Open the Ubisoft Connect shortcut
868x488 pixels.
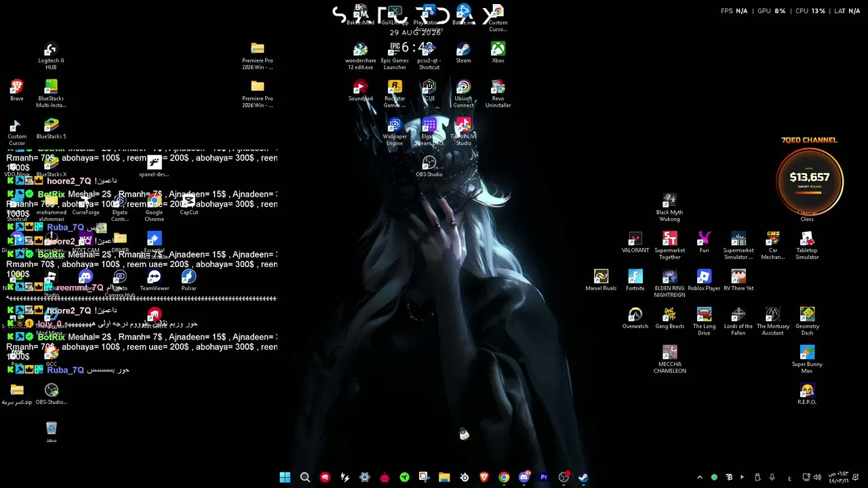[463, 94]
